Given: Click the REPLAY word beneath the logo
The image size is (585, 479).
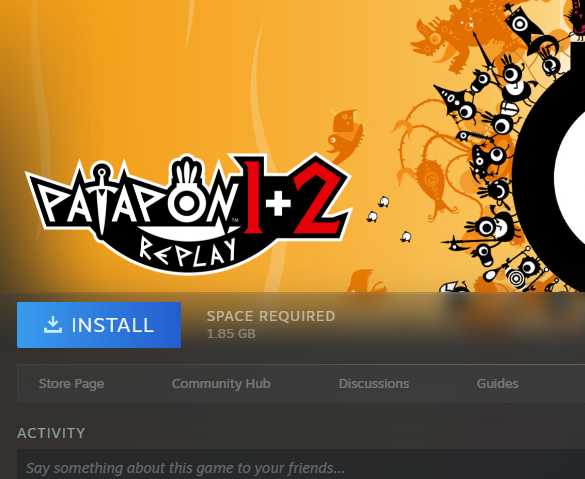Looking at the screenshot, I should (x=188, y=253).
